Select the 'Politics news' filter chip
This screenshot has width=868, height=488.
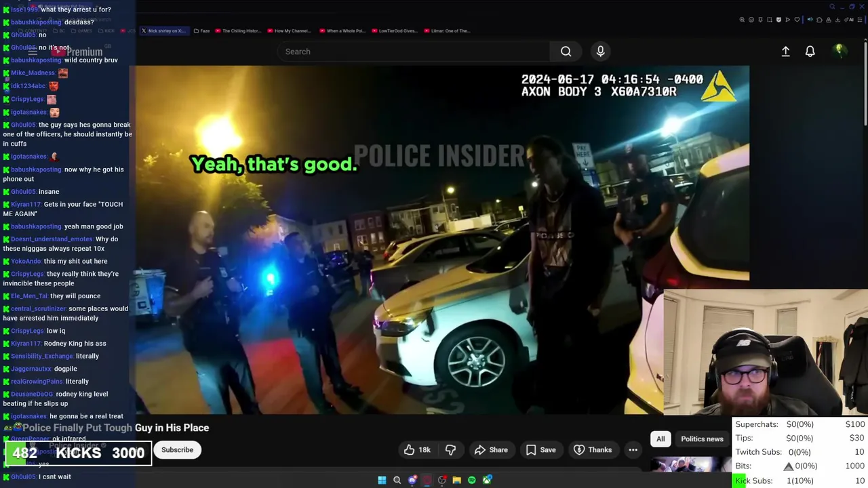click(702, 439)
